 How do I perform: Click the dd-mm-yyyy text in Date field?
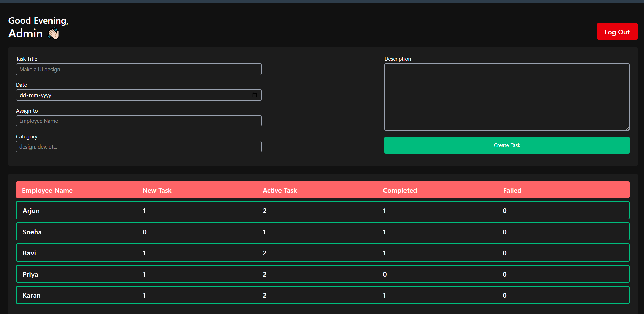36,95
